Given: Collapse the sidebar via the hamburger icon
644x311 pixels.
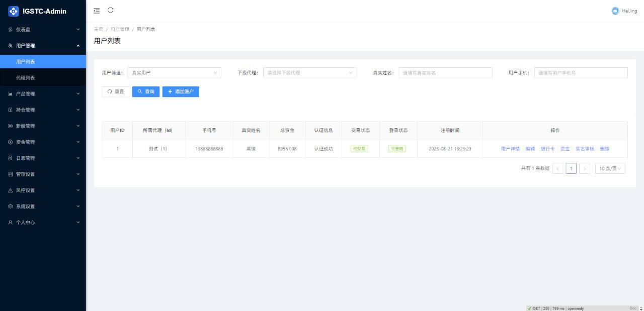Looking at the screenshot, I should coord(97,11).
